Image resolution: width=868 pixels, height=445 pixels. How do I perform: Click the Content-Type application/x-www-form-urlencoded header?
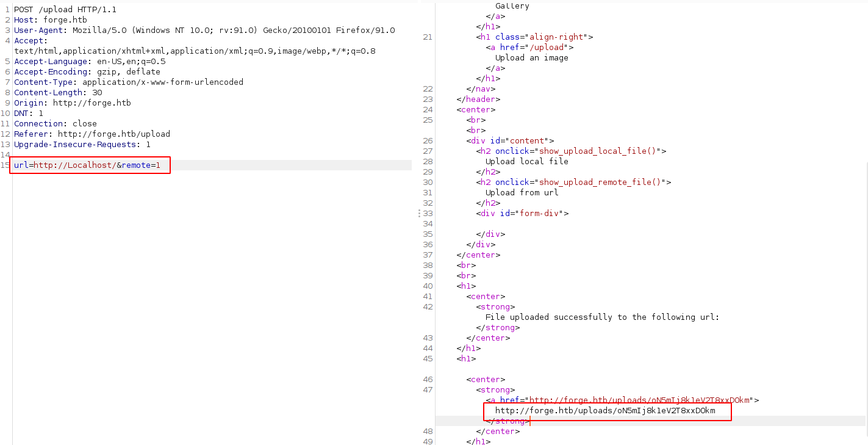tap(129, 82)
